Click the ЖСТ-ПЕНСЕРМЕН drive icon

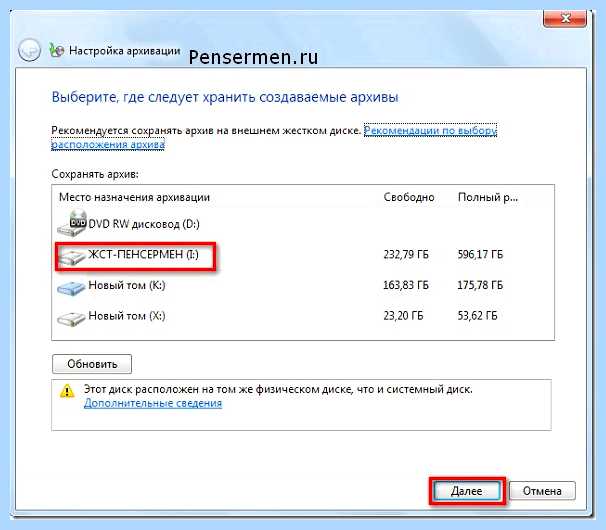[72, 256]
